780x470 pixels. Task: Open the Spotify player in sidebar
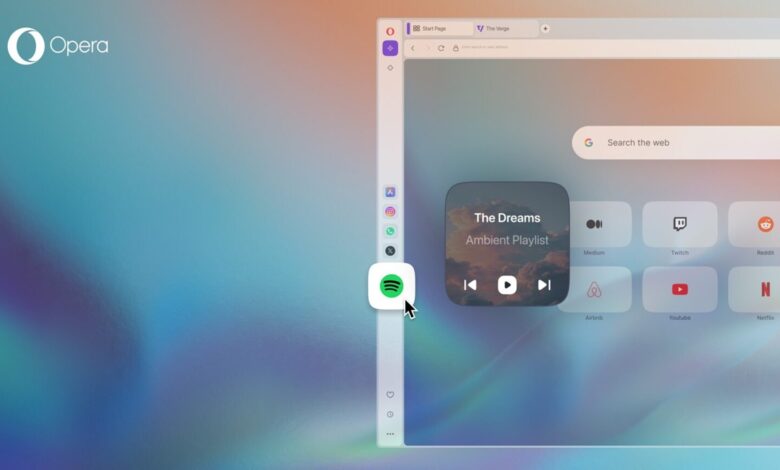[391, 286]
